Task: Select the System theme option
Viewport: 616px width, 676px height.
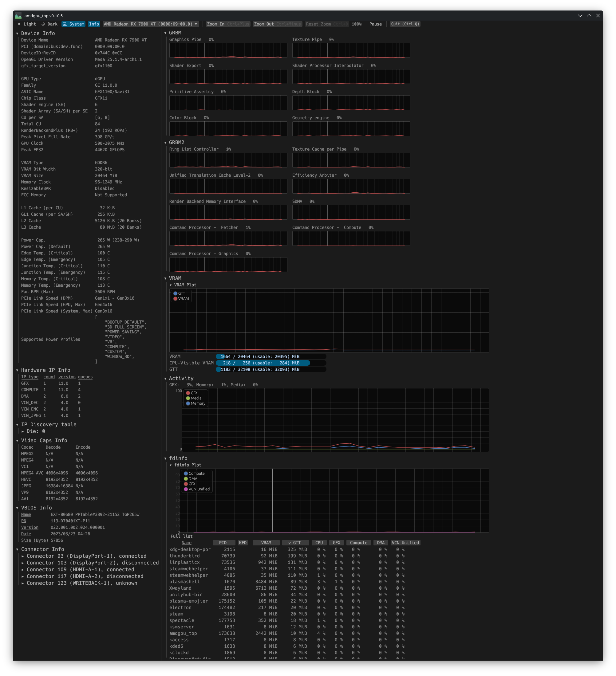Action: click(x=73, y=24)
